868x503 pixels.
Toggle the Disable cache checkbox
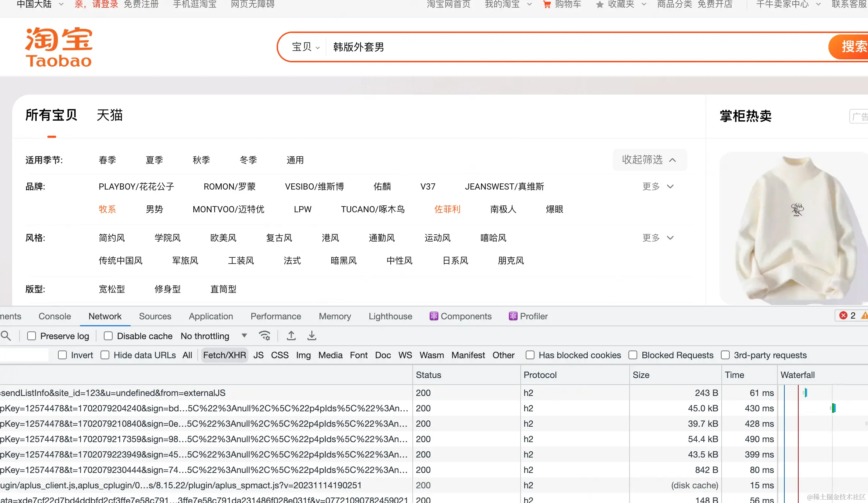pos(108,336)
